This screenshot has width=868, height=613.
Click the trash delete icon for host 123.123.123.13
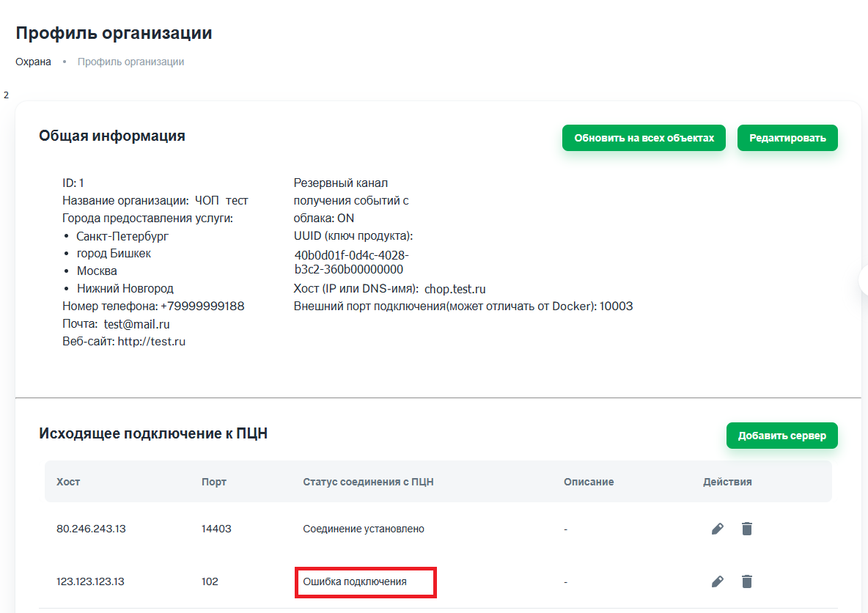(x=747, y=581)
